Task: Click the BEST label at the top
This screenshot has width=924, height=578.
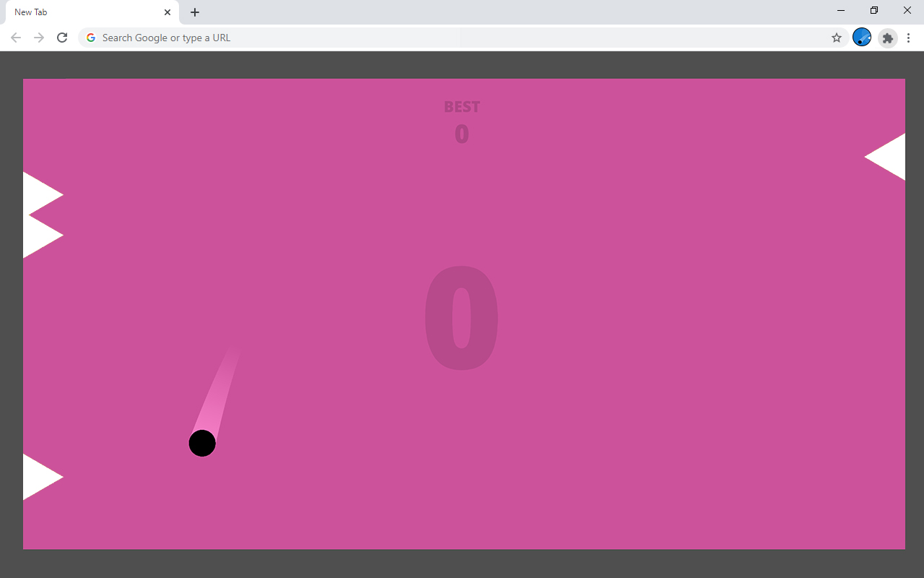Action: click(461, 106)
